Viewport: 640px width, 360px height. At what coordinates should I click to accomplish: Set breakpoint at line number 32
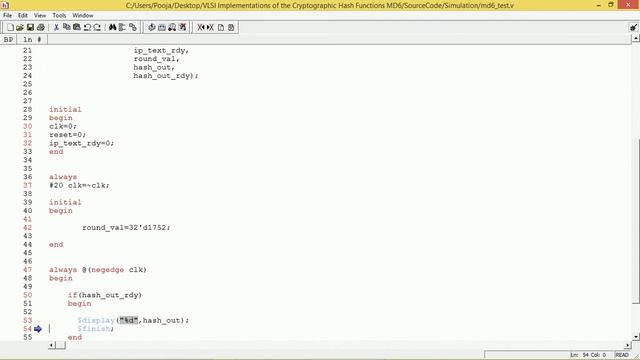[x=27, y=143]
